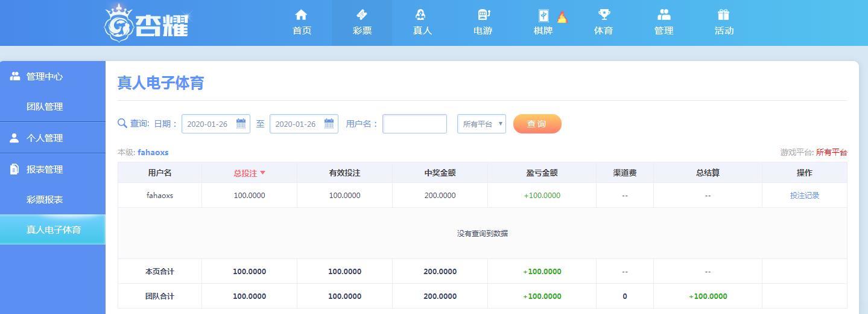Image resolution: width=868 pixels, height=314 pixels.
Task: Open the 体育 navigation label
Action: (603, 30)
